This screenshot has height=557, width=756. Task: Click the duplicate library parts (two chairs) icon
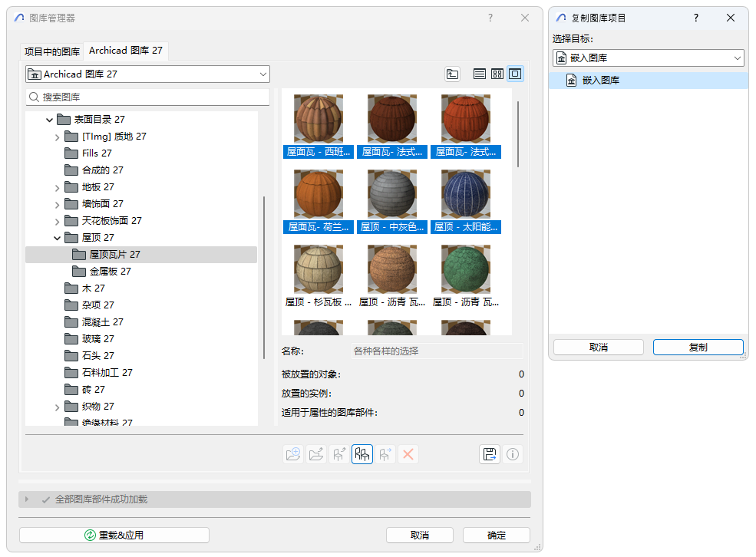362,454
